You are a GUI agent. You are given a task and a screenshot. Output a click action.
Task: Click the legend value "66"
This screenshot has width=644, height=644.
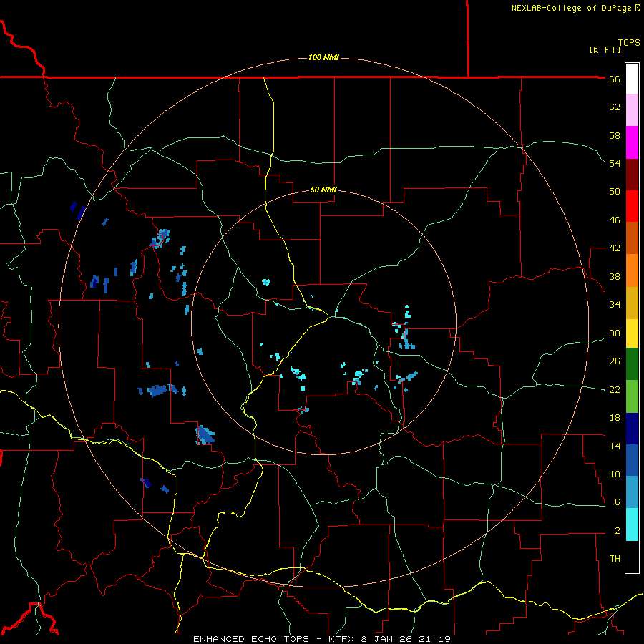[x=615, y=79]
